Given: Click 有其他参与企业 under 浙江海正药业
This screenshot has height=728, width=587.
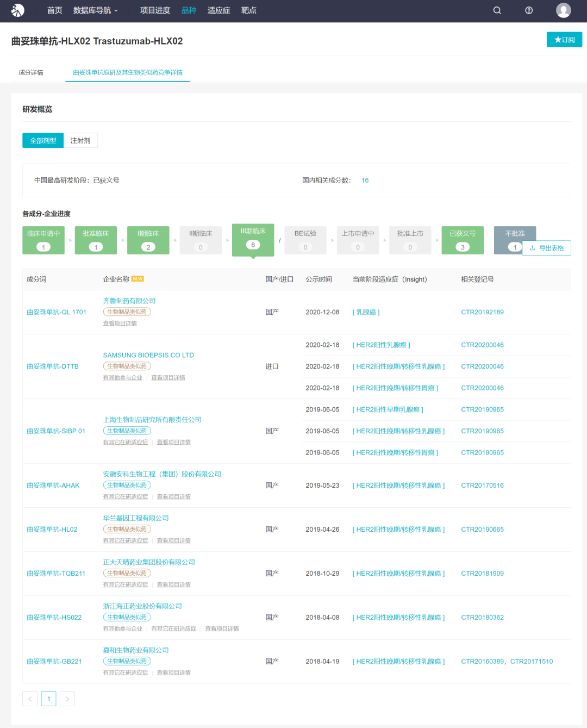Looking at the screenshot, I should [x=123, y=629].
